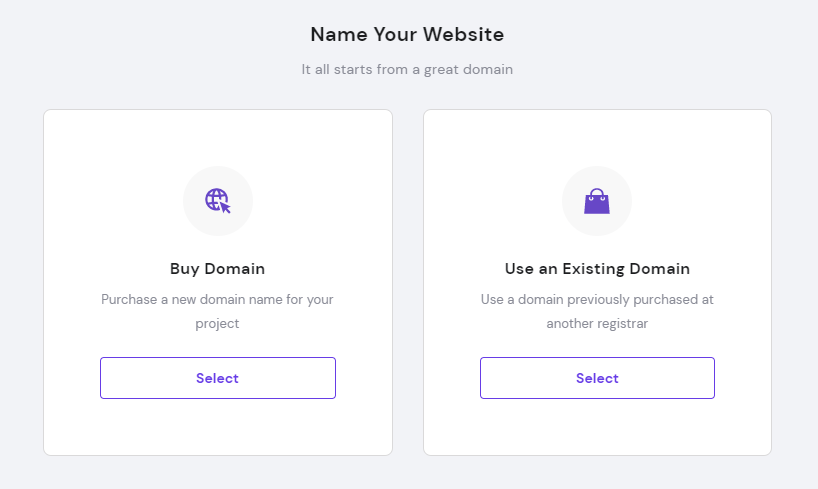Click the gap between the two cards

click(408, 282)
